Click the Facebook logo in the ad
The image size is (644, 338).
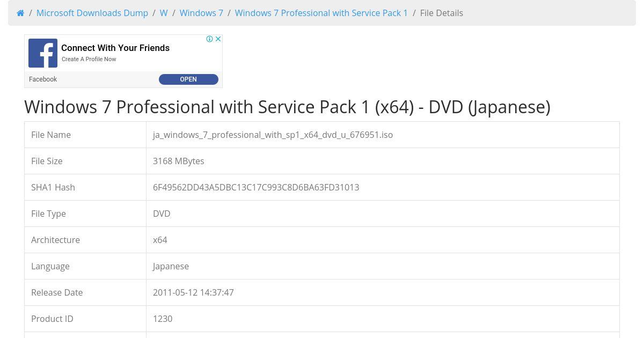[x=43, y=53]
